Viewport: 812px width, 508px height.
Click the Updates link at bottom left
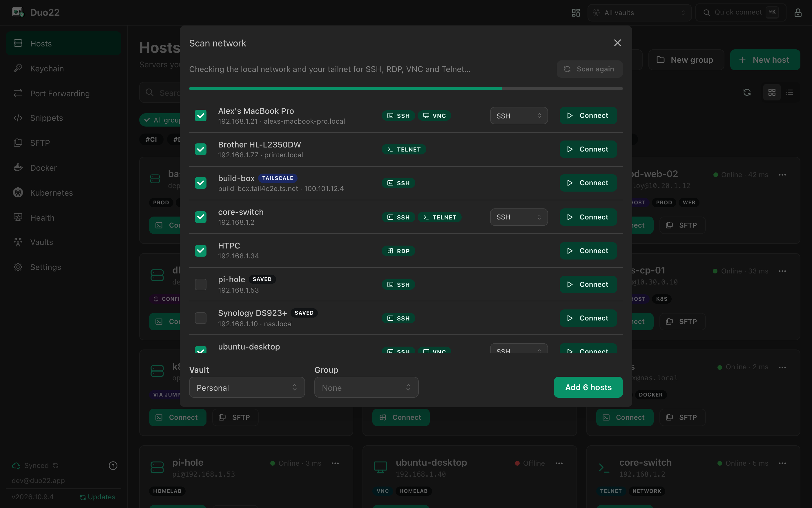click(98, 497)
